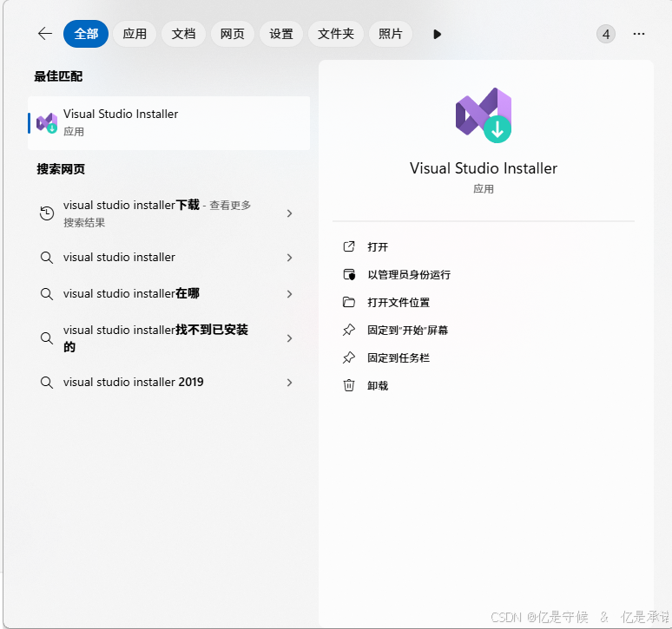Open the Visual Studio Installer best match result

click(x=168, y=123)
